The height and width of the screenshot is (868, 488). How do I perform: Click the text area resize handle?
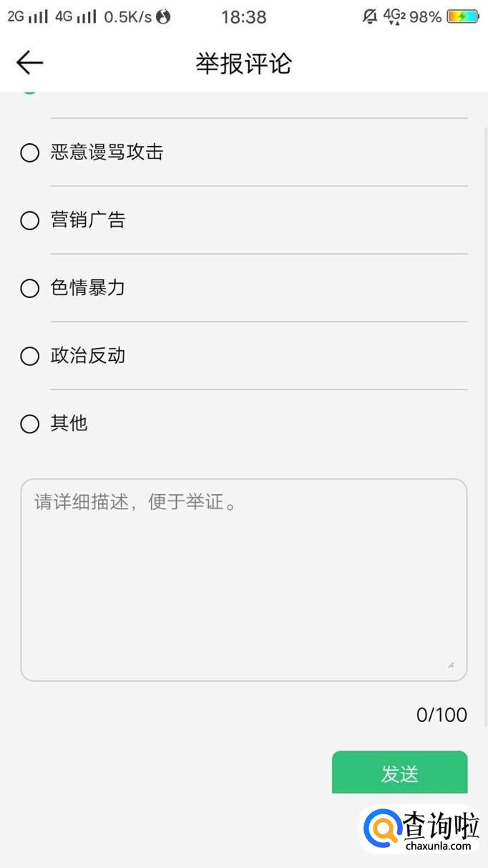pos(451,665)
